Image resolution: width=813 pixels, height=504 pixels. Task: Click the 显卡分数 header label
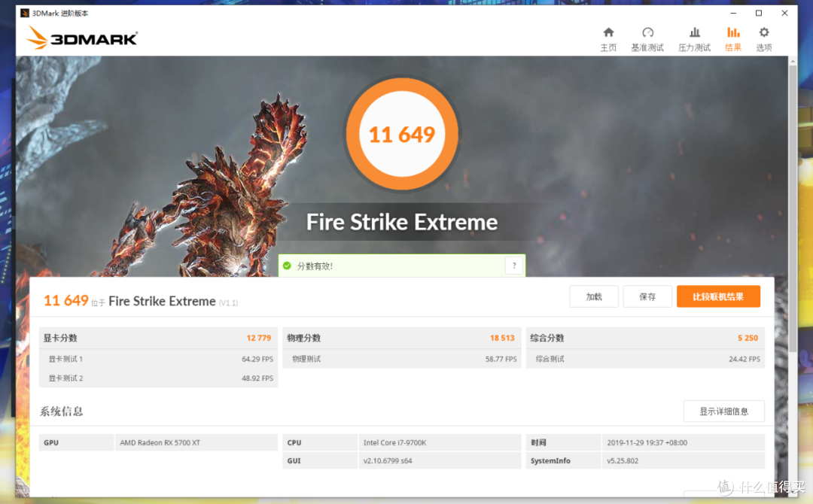(x=60, y=338)
